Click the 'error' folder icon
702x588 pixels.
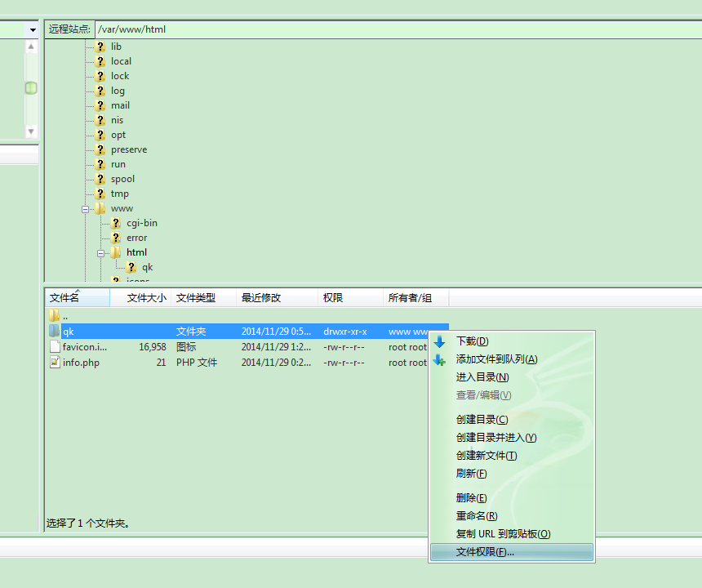116,238
